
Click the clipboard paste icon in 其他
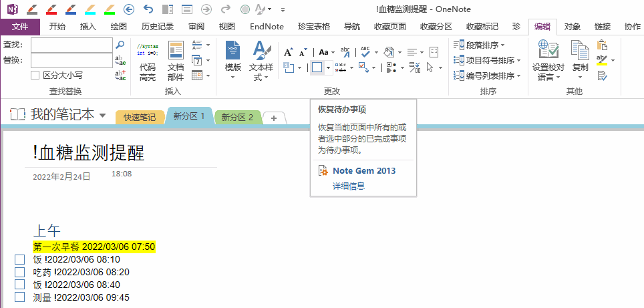coord(602,45)
